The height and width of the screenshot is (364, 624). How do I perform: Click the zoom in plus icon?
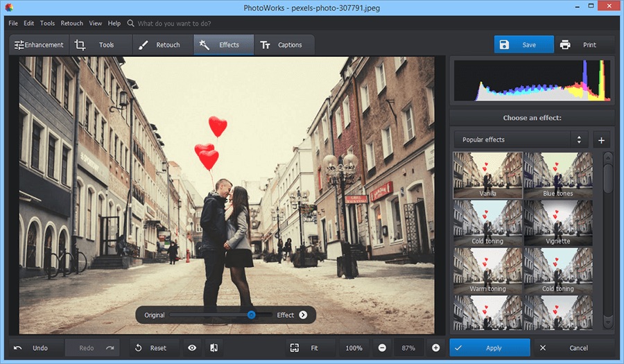pos(435,348)
